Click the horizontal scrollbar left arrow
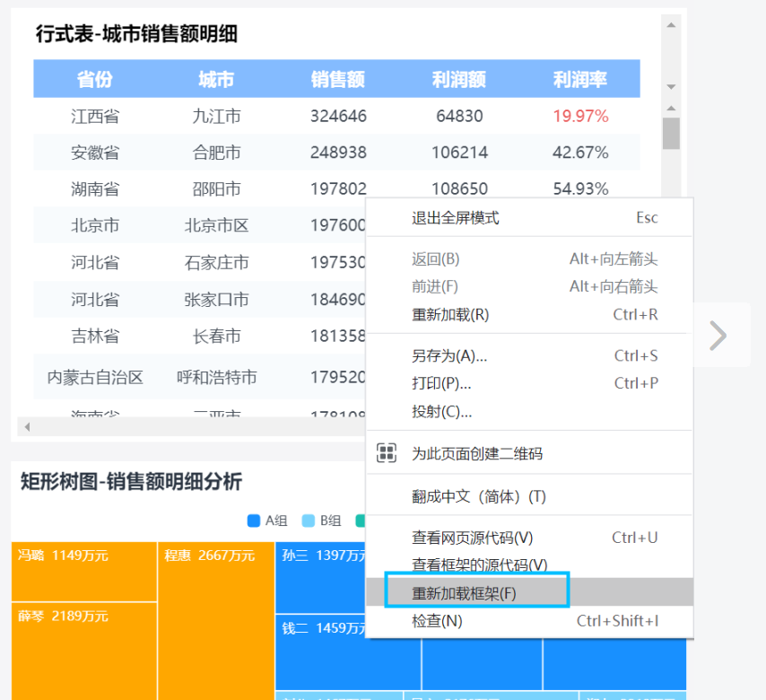Image resolution: width=766 pixels, height=700 pixels. (x=27, y=427)
